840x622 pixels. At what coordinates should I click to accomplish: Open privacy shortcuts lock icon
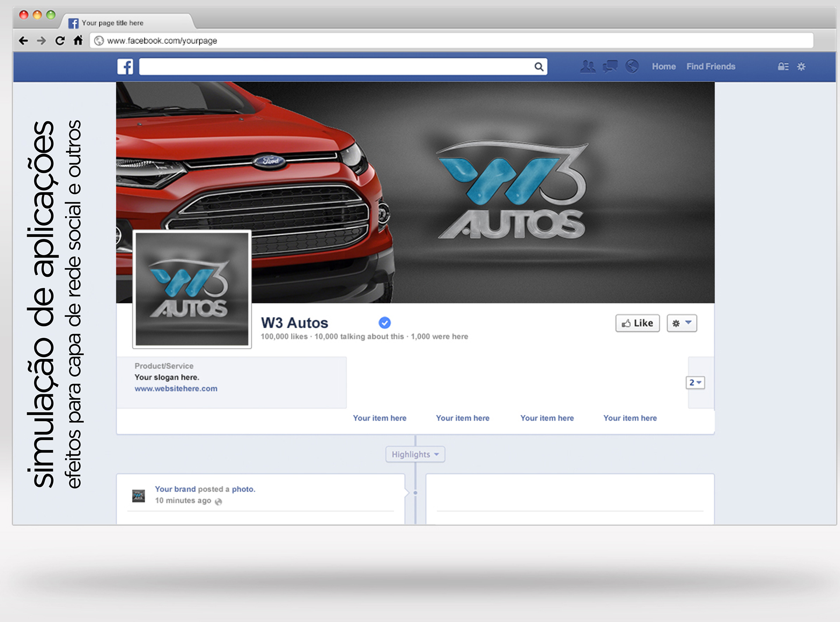tap(783, 67)
